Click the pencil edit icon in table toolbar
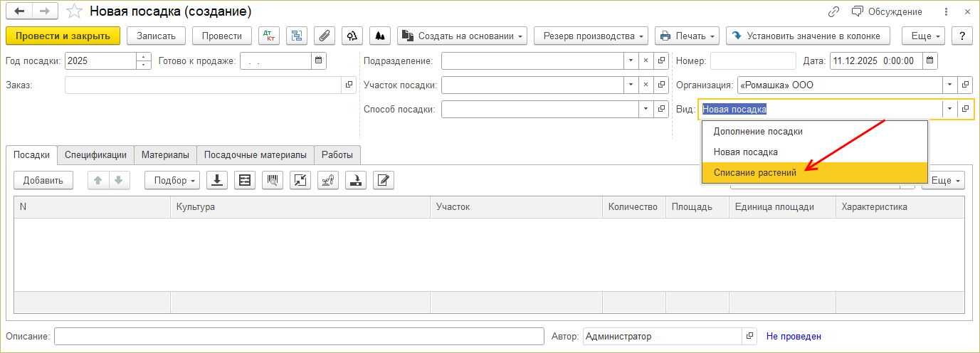Image resolution: width=980 pixels, height=353 pixels. pos(384,181)
